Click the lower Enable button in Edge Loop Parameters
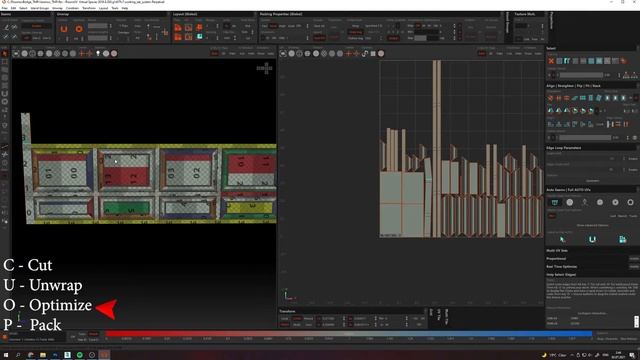Image resolution: width=640 pixels, height=360 pixels. [633, 169]
